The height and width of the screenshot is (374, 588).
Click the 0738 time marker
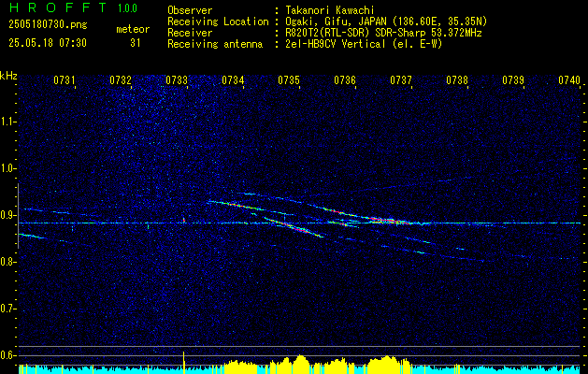click(x=457, y=80)
